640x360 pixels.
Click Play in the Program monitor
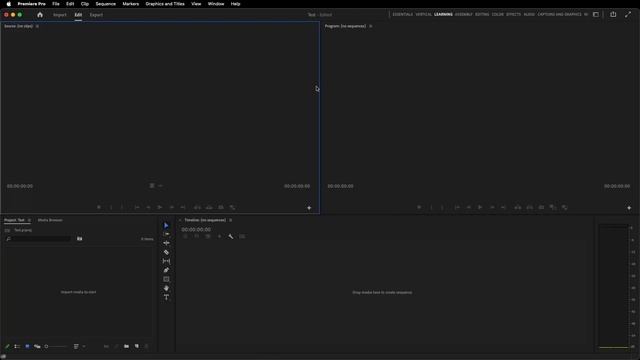(480, 207)
